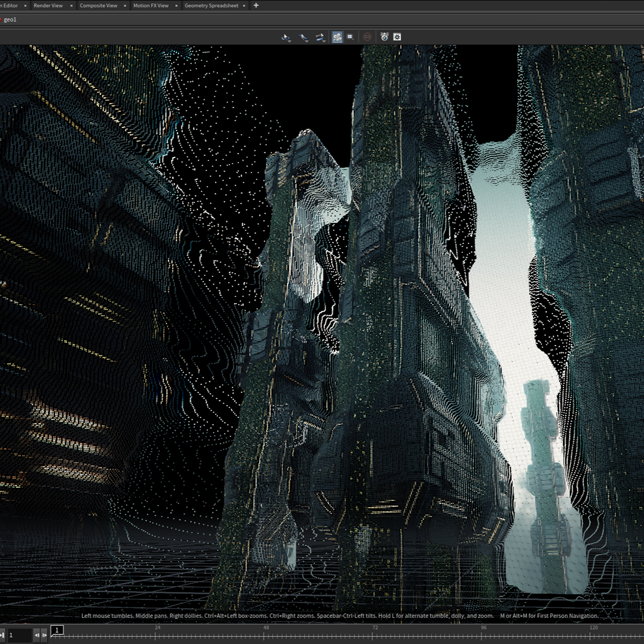Select the dynamics selection mode icon
The width and height of the screenshot is (644, 644).
[x=320, y=37]
